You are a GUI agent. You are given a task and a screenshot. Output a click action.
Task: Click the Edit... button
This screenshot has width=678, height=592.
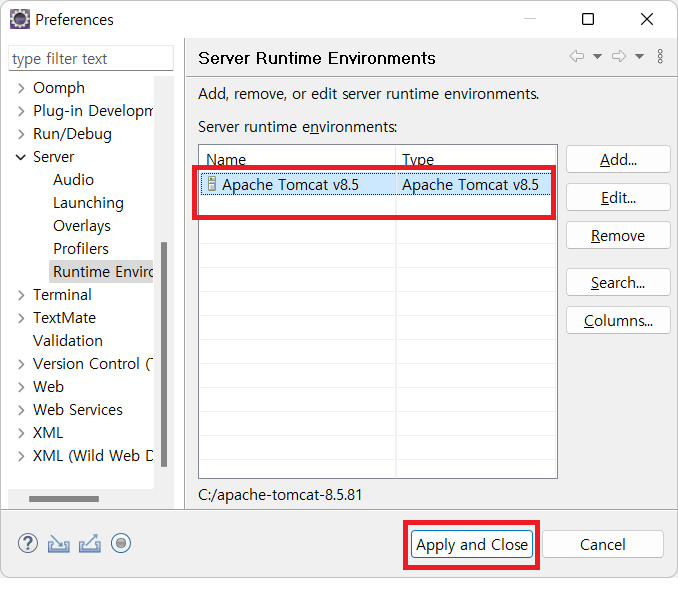(618, 198)
